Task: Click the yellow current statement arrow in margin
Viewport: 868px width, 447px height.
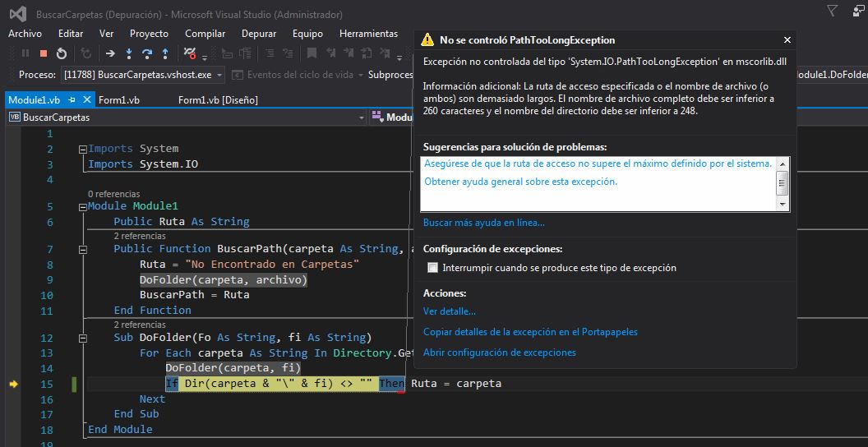Action: [x=13, y=384]
